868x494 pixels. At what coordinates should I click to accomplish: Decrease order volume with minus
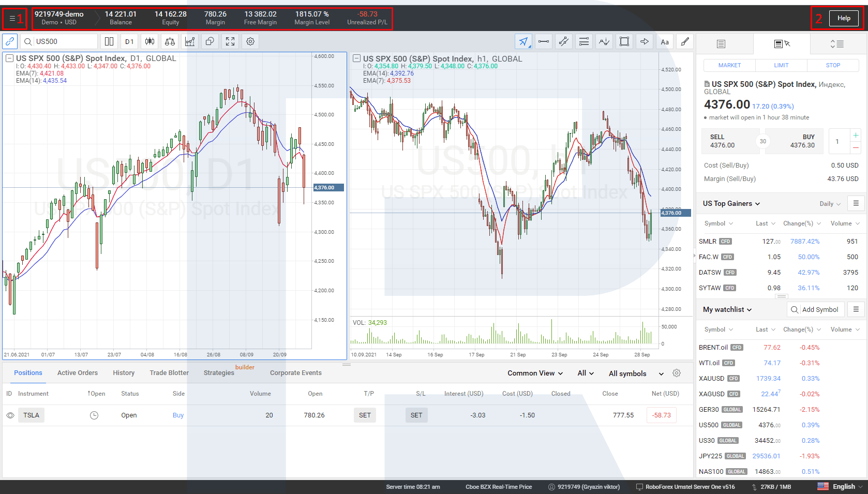(856, 147)
